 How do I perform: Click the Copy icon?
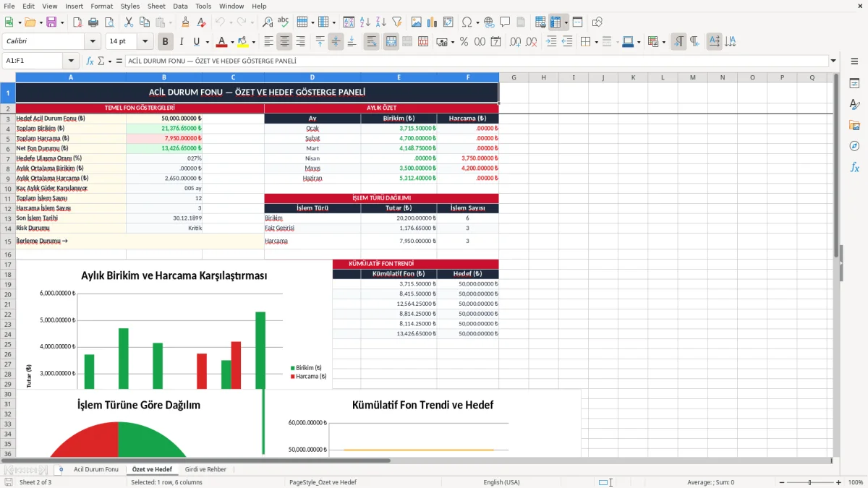144,22
